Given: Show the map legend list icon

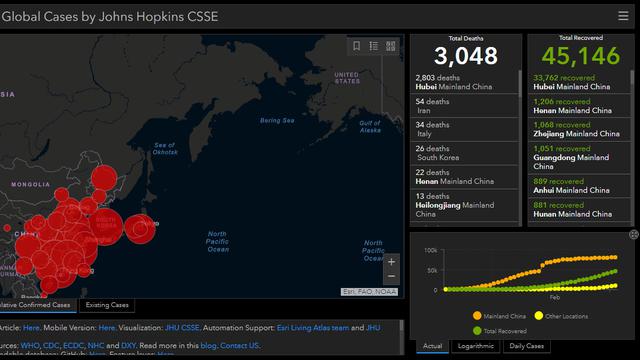Looking at the screenshot, I should click(373, 46).
